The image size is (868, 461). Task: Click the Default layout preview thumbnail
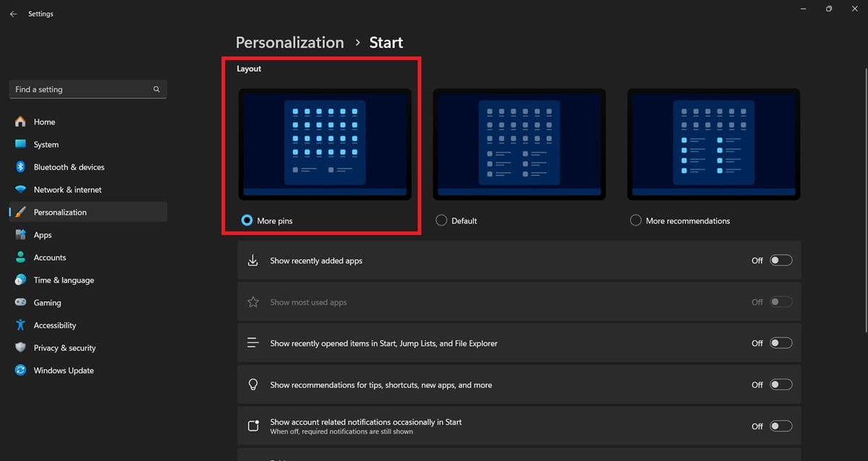519,144
